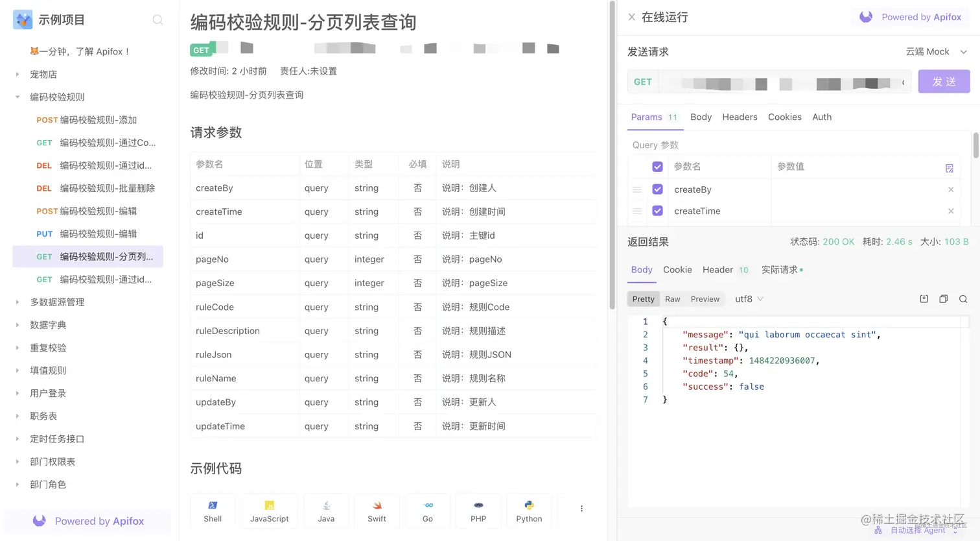This screenshot has height=541, width=980.
Task: Expand the 填值规则 folder
Action: (x=17, y=370)
